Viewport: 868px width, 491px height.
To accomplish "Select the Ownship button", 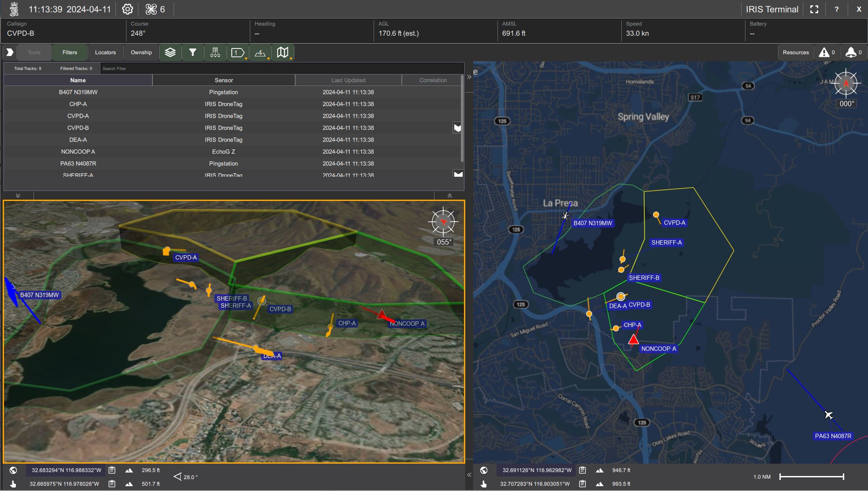I will (x=141, y=52).
